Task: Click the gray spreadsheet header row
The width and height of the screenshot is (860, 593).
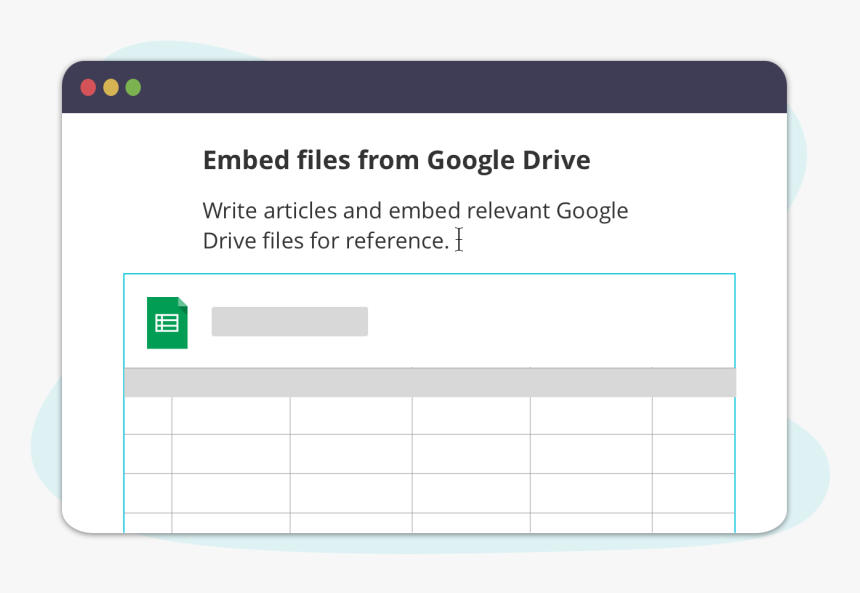Action: coord(430,382)
